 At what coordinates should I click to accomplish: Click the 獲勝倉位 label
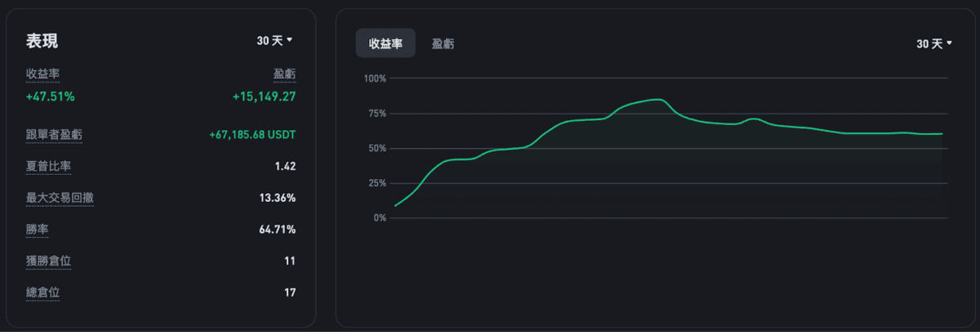pyautogui.click(x=48, y=261)
